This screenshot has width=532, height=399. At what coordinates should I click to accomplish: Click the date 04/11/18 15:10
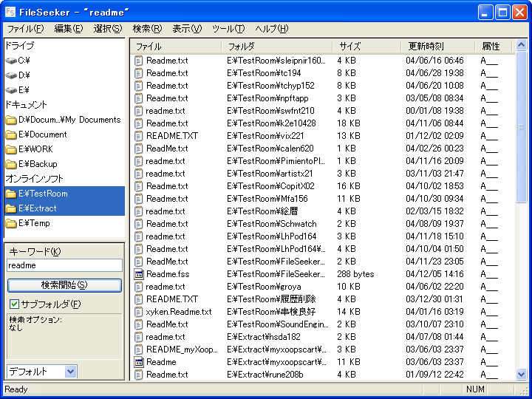(434, 236)
